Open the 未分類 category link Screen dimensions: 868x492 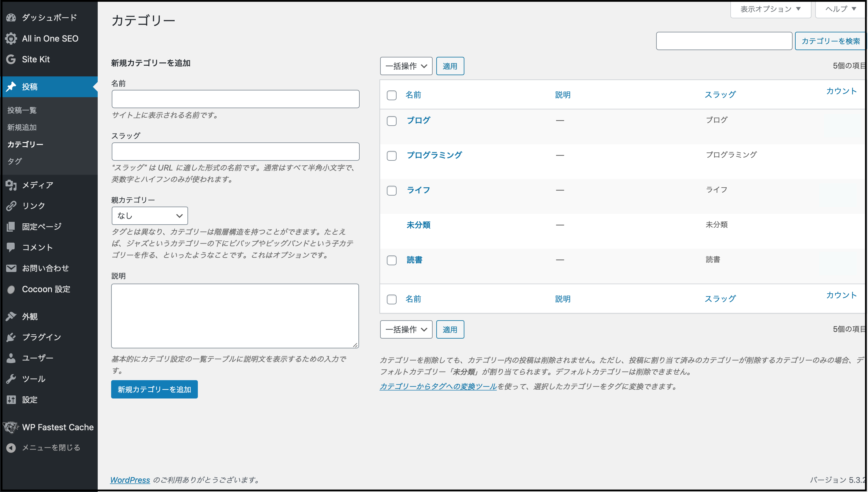pyautogui.click(x=418, y=225)
